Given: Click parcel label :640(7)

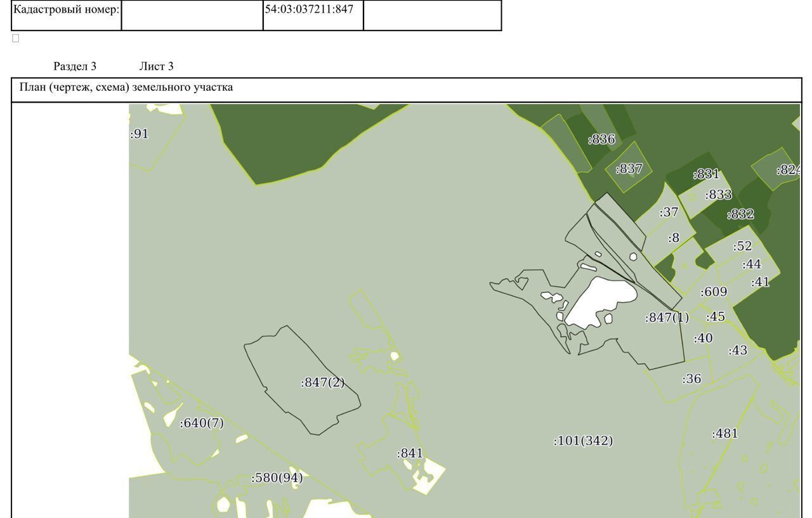Looking at the screenshot, I should point(202,424).
